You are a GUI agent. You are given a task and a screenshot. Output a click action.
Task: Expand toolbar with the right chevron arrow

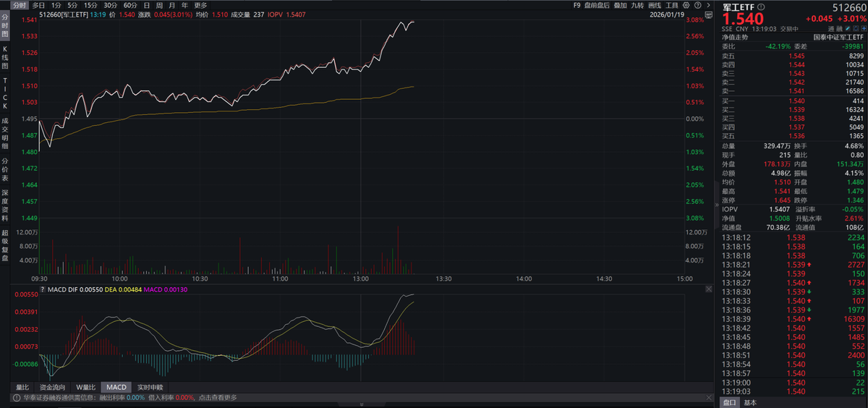tap(707, 5)
